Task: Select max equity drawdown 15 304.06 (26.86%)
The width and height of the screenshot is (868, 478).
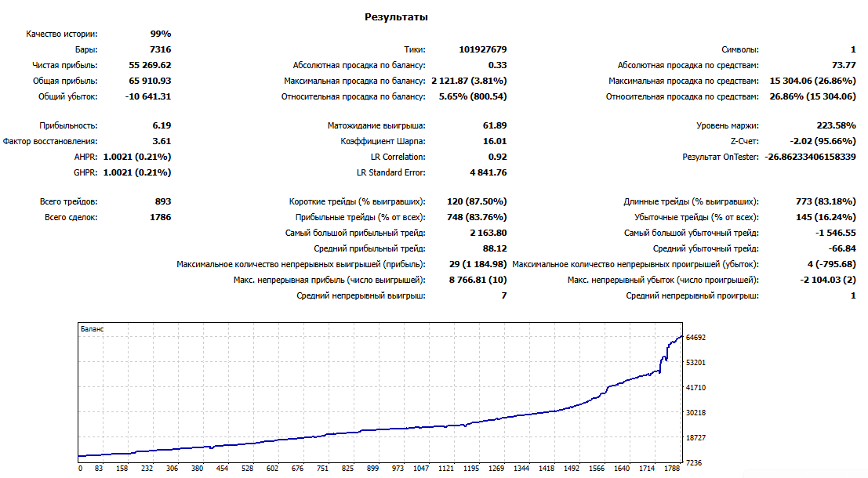Action: pos(812,81)
